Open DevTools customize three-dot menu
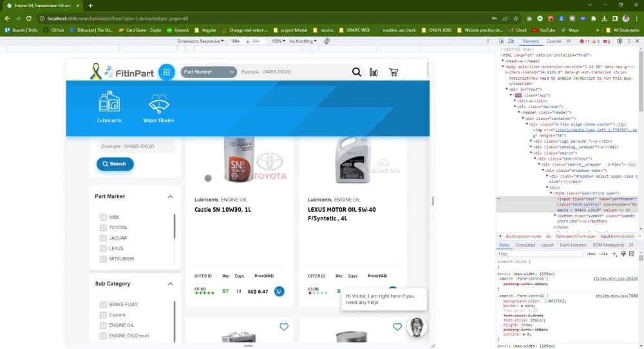 [x=629, y=41]
